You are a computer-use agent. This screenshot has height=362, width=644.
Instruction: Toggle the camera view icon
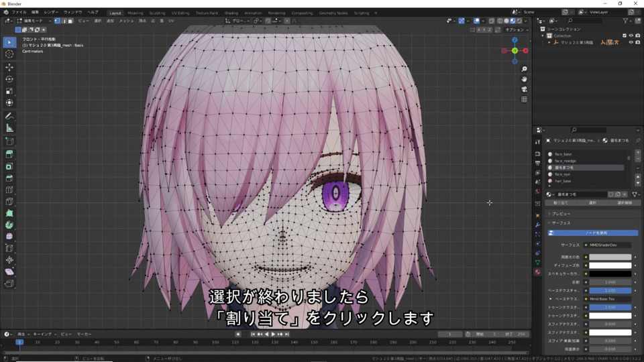click(524, 89)
